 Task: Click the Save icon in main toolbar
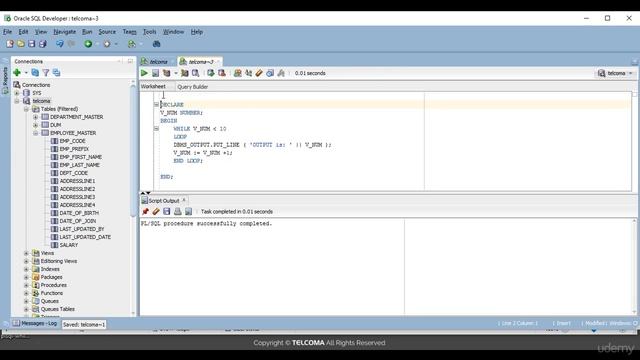pos(31,44)
